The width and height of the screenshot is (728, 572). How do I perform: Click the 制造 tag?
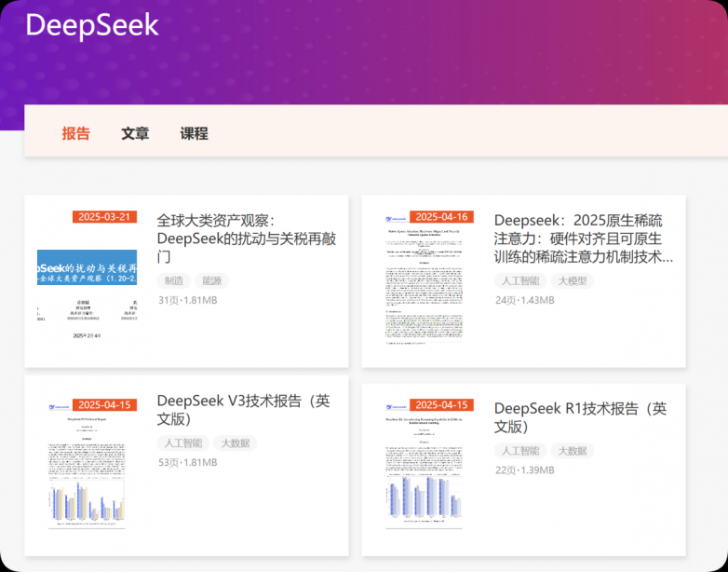(174, 280)
